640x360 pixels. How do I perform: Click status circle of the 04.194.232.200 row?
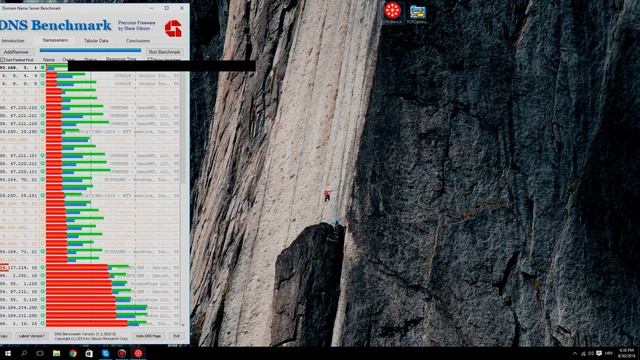tap(42, 316)
